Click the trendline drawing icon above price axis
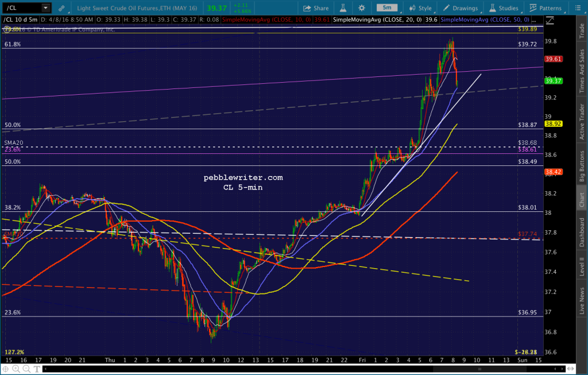The image size is (588, 375). pos(550,20)
